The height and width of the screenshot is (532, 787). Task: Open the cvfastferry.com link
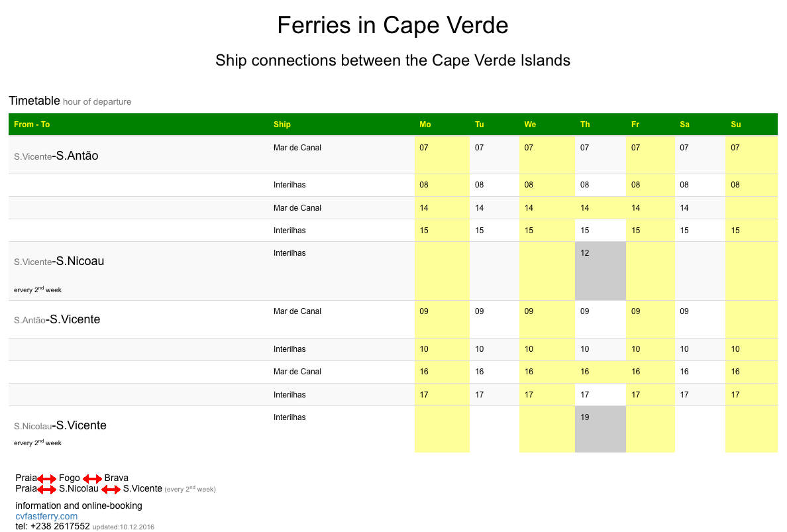[46, 516]
